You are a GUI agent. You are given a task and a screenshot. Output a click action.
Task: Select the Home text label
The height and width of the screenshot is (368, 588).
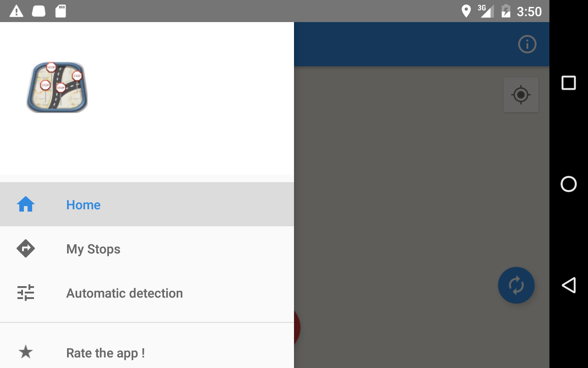(83, 205)
